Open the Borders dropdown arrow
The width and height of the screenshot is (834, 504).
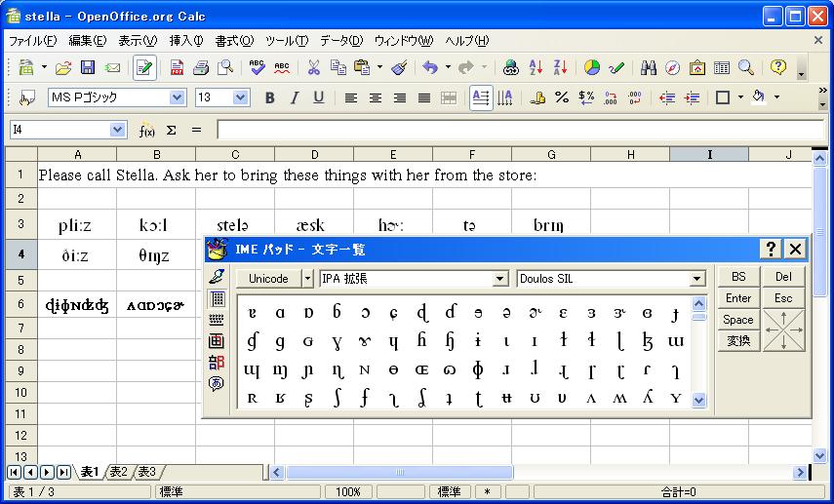[x=740, y=97]
